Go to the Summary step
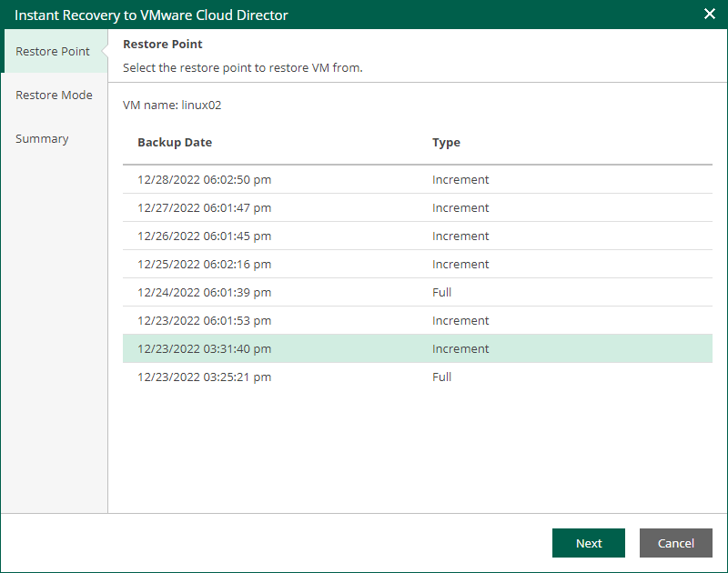This screenshot has width=728, height=573. [x=42, y=138]
